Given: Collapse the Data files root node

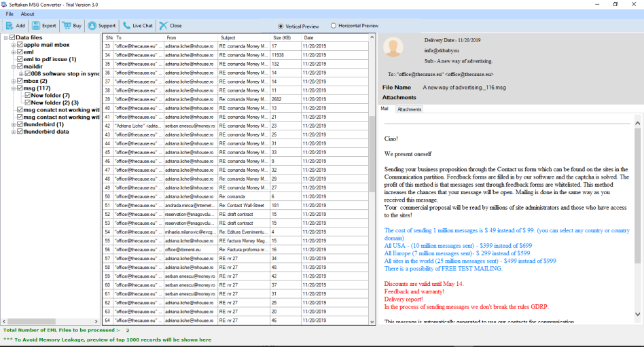Looking at the screenshot, I should tap(5, 37).
